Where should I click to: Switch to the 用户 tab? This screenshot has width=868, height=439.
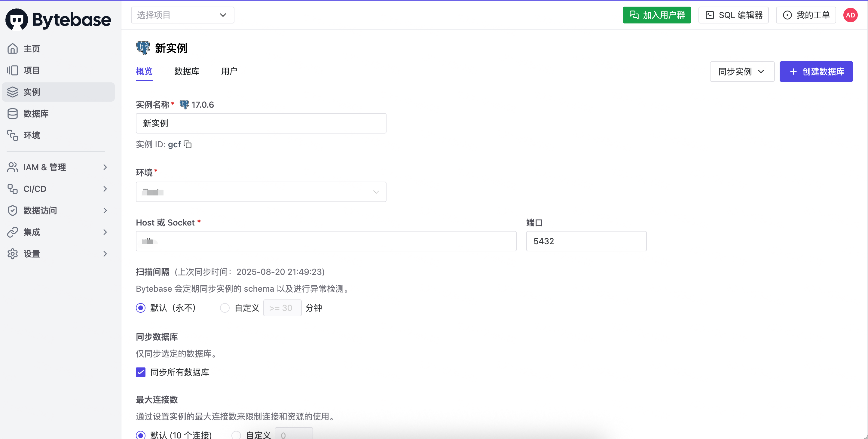click(x=229, y=71)
